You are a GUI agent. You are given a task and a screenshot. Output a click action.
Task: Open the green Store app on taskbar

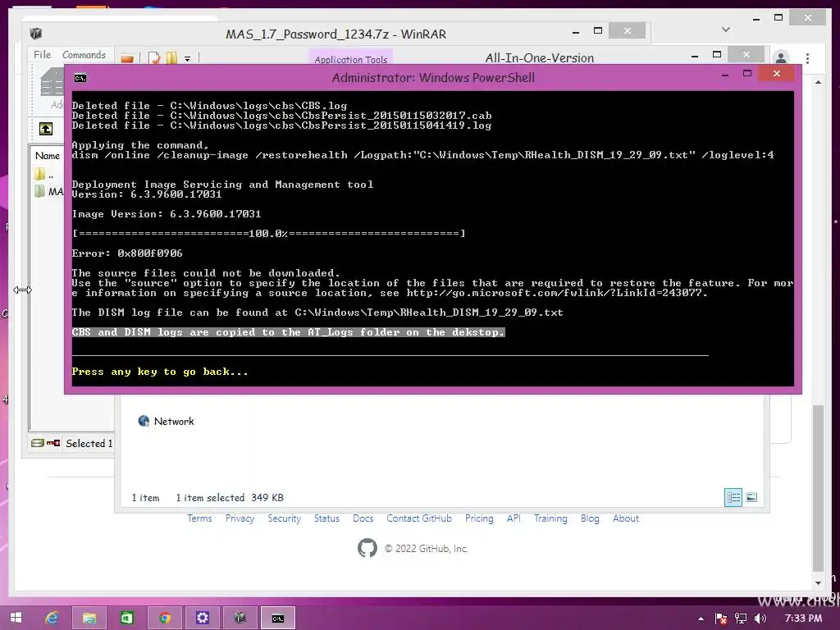(126, 618)
